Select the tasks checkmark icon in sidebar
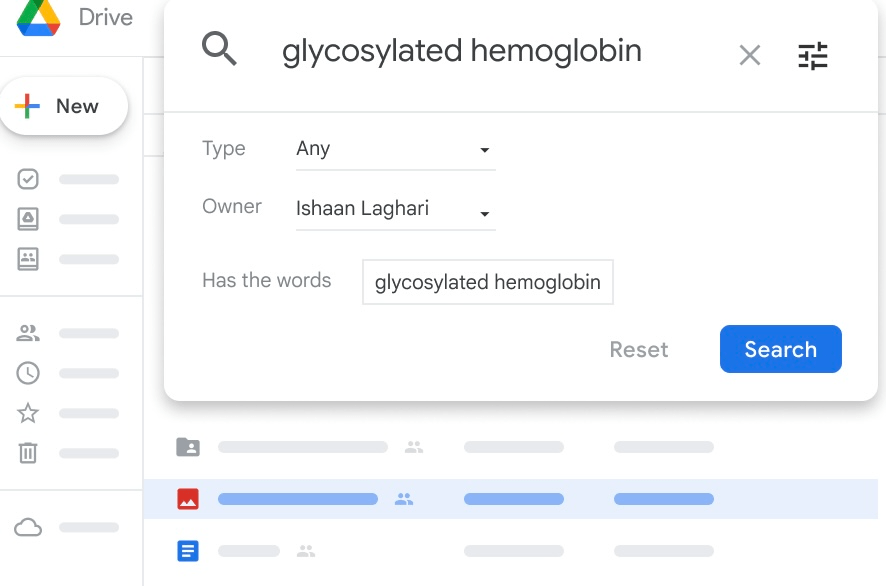This screenshot has height=586, width=886. (28, 178)
